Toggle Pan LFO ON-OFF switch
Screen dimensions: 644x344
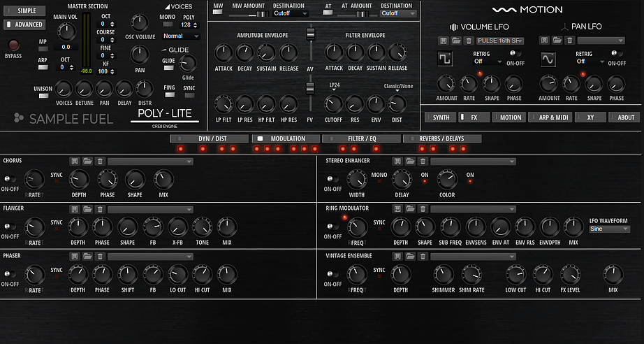(617, 53)
